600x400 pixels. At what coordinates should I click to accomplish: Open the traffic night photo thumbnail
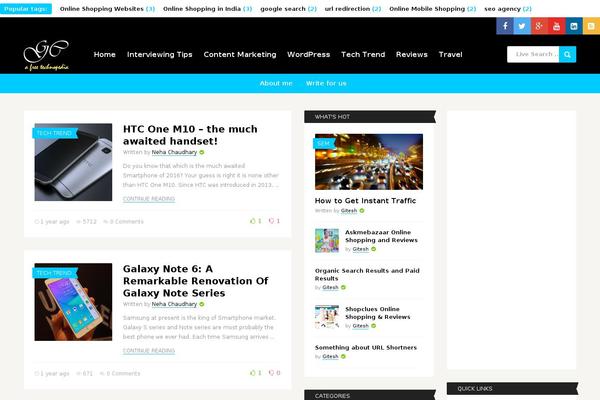369,162
